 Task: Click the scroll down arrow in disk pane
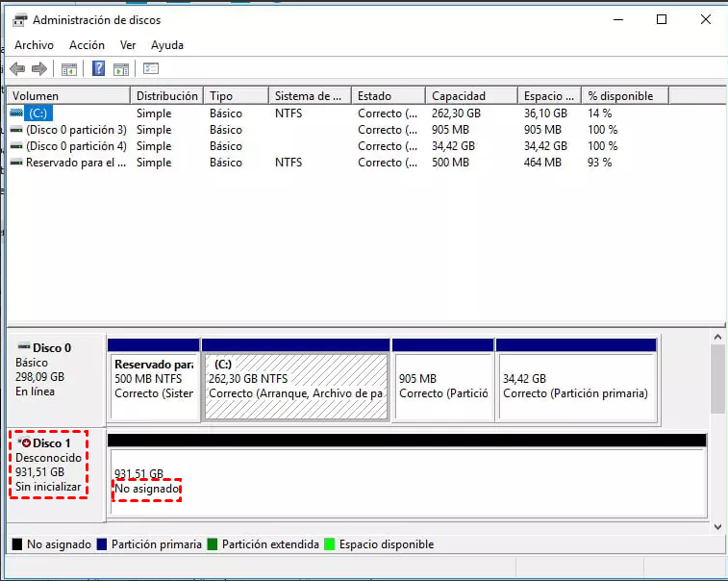click(x=717, y=526)
